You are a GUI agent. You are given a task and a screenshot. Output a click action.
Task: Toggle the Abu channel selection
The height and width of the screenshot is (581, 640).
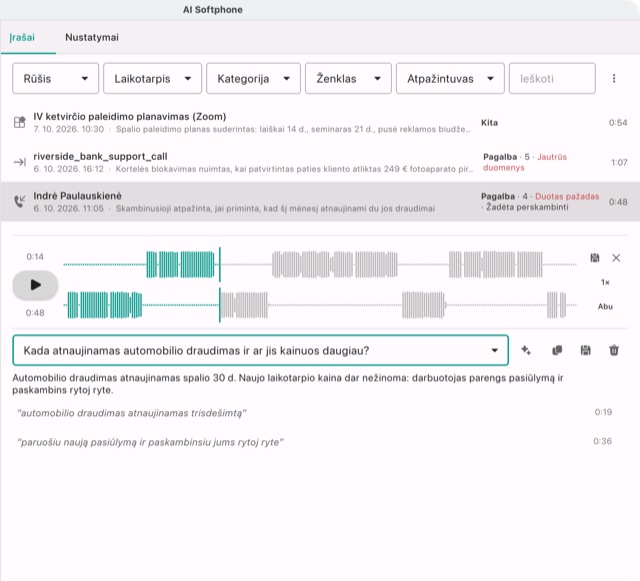(x=605, y=306)
